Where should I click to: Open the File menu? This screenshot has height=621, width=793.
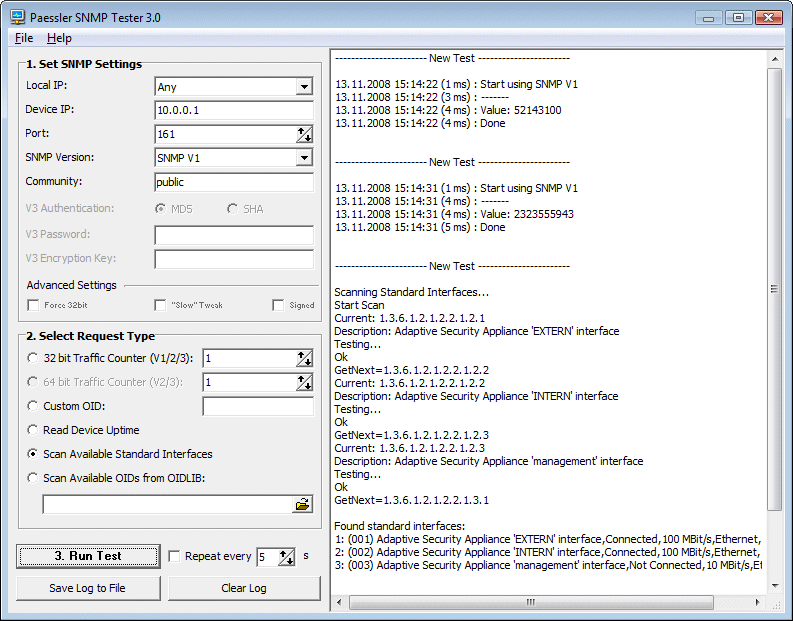click(x=24, y=38)
